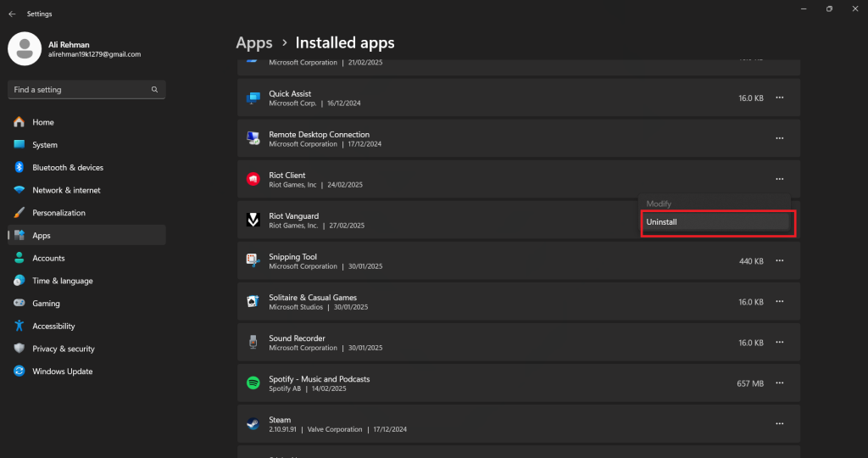This screenshot has height=458, width=868.
Task: Open more options for Sound Recorder
Action: pos(780,343)
